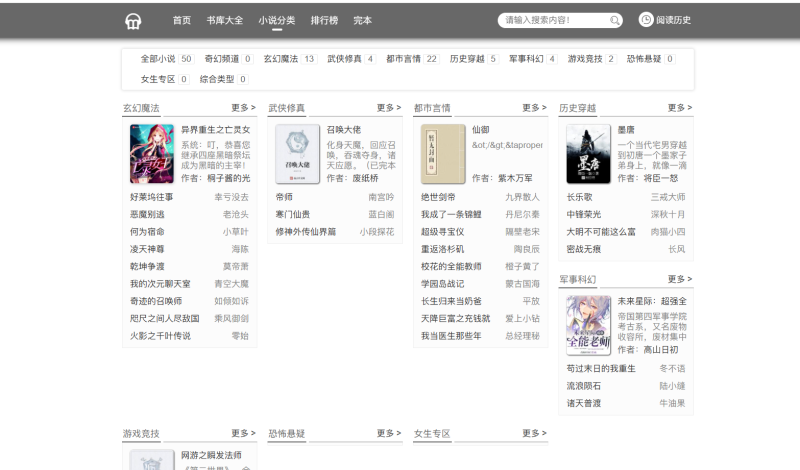Image resolution: width=800 pixels, height=470 pixels.
Task: Open 完本 navigation item
Action: click(x=363, y=20)
